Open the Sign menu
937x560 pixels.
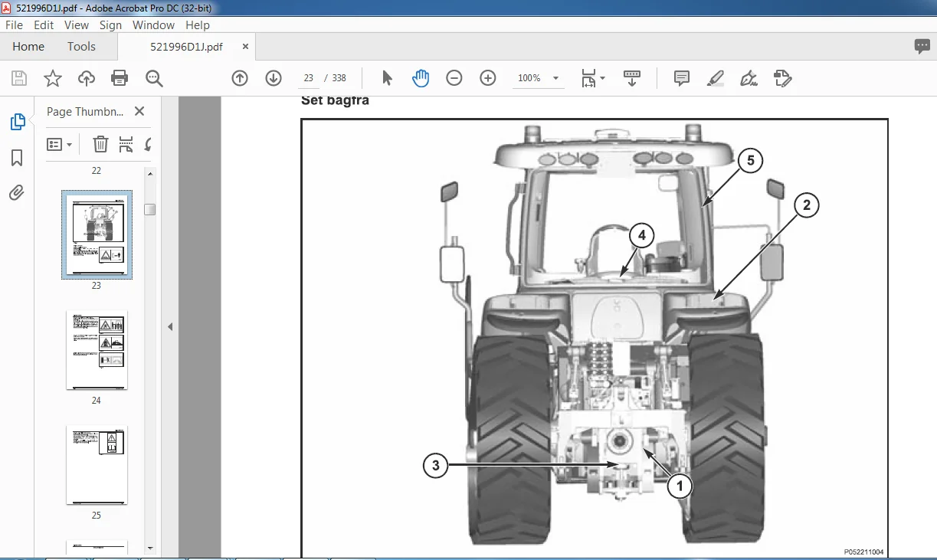(x=110, y=25)
